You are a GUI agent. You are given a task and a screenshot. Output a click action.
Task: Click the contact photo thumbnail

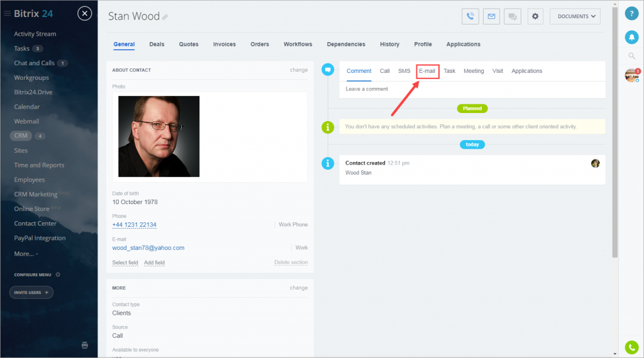coord(159,136)
